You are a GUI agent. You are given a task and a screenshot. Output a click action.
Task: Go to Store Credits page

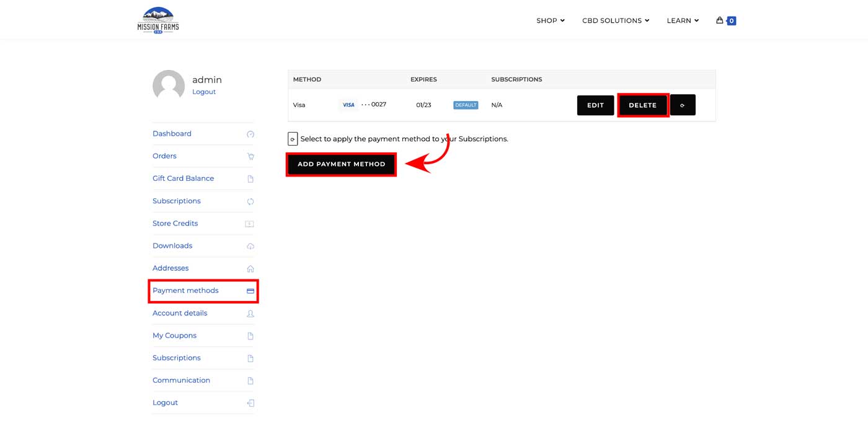175,223
